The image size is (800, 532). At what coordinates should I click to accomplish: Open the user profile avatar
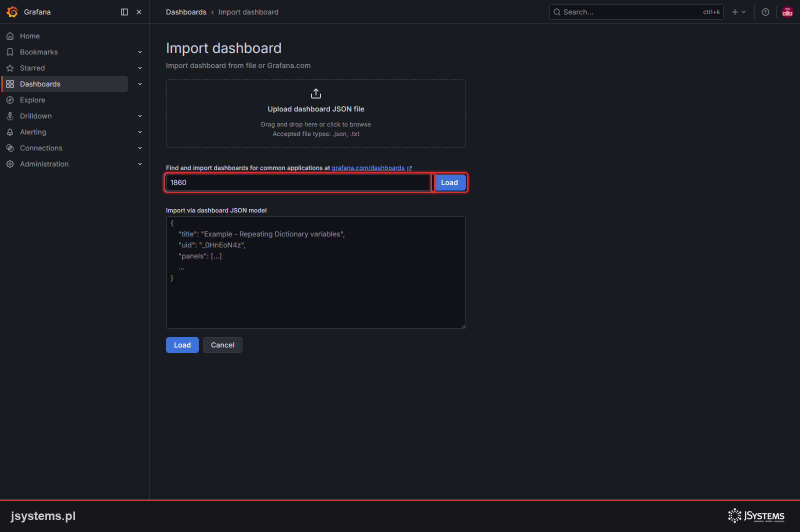pyautogui.click(x=787, y=12)
